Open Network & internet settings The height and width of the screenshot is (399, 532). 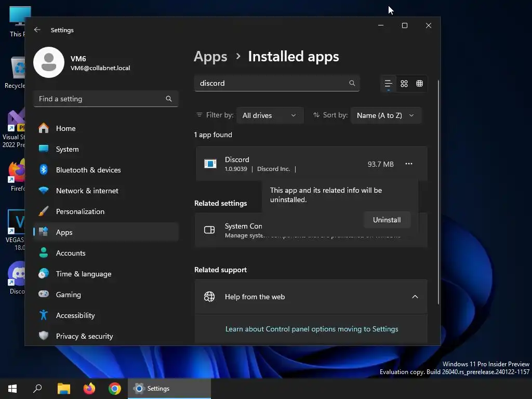[x=106, y=191]
